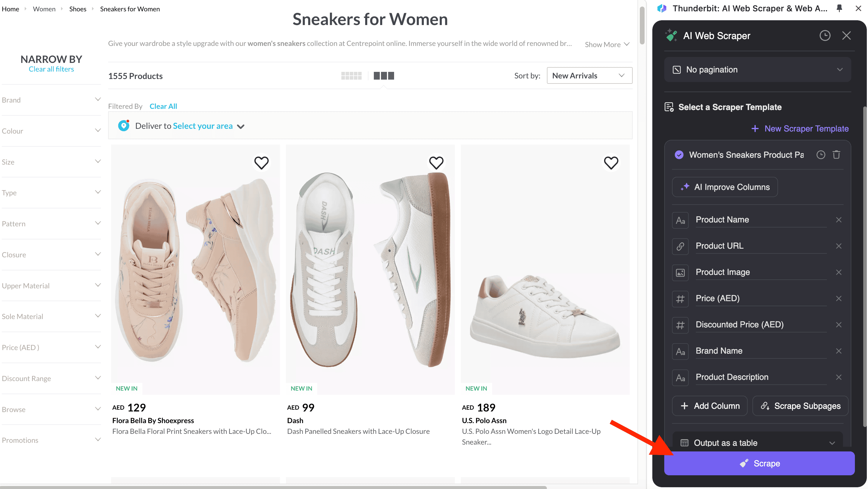The height and width of the screenshot is (489, 868).
Task: Open the Sort by New Arrivals dropdown
Action: pyautogui.click(x=589, y=76)
